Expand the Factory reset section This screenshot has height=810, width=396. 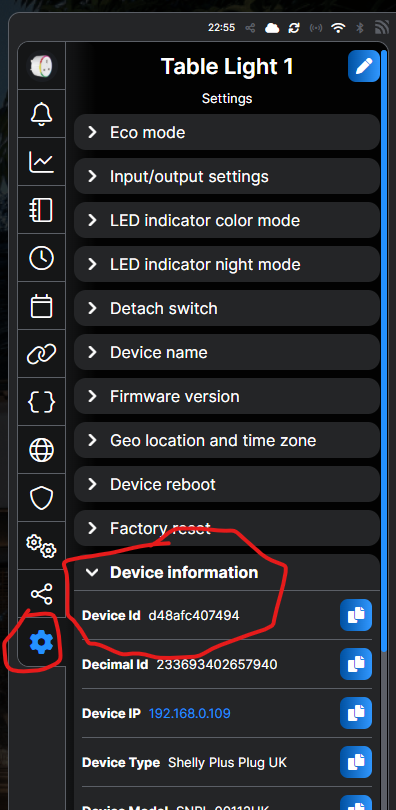227,528
